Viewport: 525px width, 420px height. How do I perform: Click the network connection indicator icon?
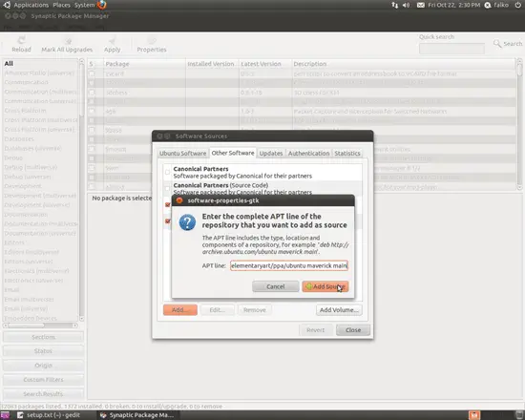click(x=394, y=5)
